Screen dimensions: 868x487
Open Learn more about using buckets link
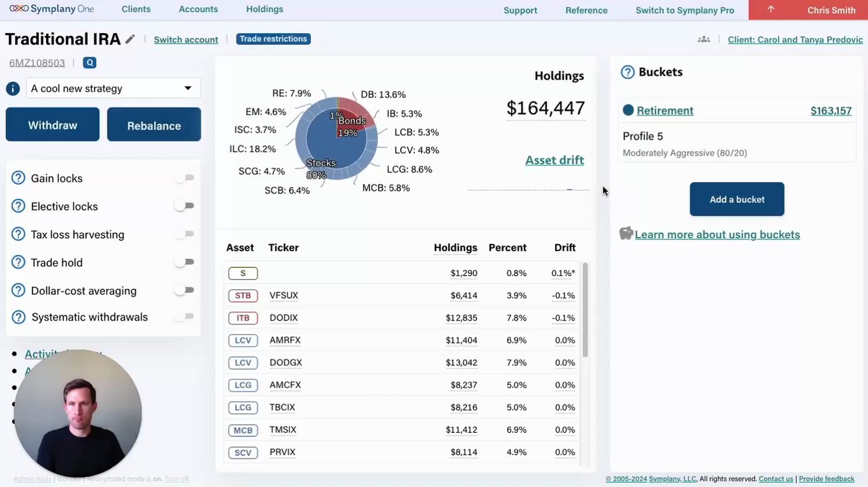pos(717,235)
